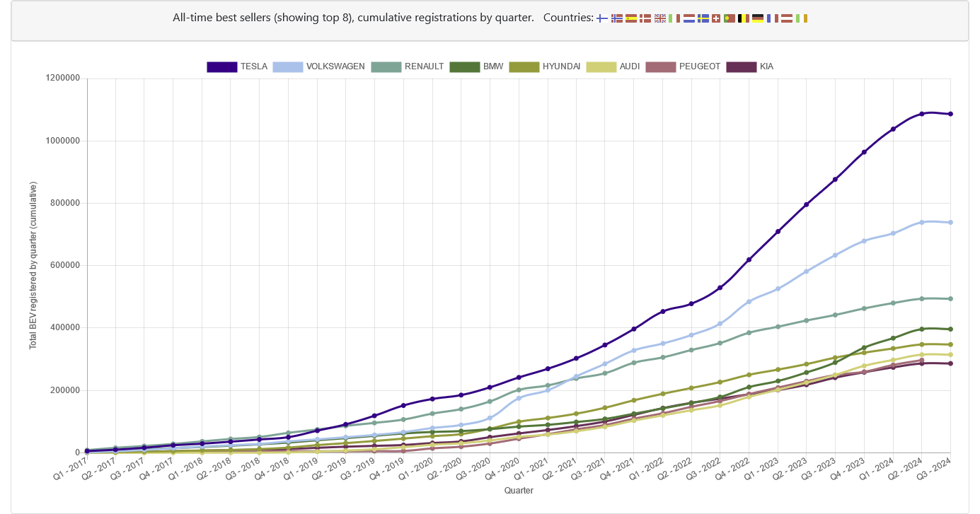Image resolution: width=980 pixels, height=514 pixels.
Task: Select Tesla's Q4 2019 data point
Action: point(403,405)
